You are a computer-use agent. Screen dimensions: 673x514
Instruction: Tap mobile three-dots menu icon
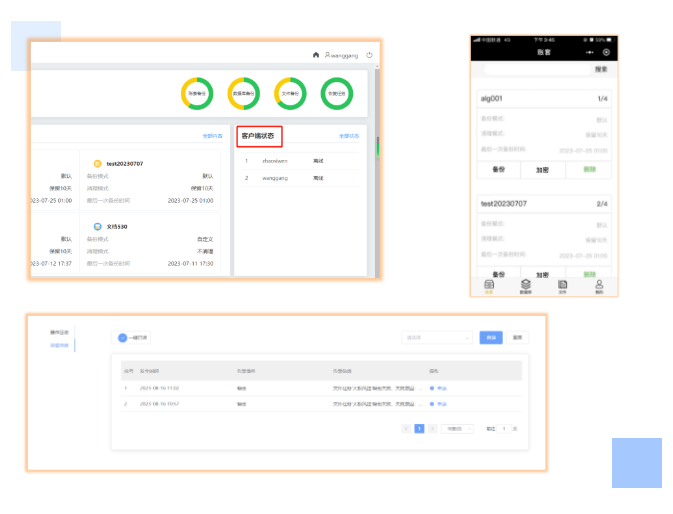[590, 52]
